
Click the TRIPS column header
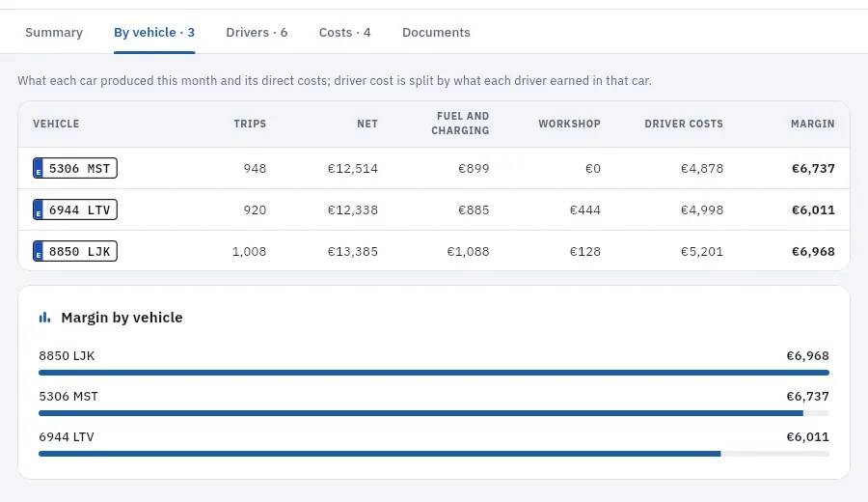(250, 124)
